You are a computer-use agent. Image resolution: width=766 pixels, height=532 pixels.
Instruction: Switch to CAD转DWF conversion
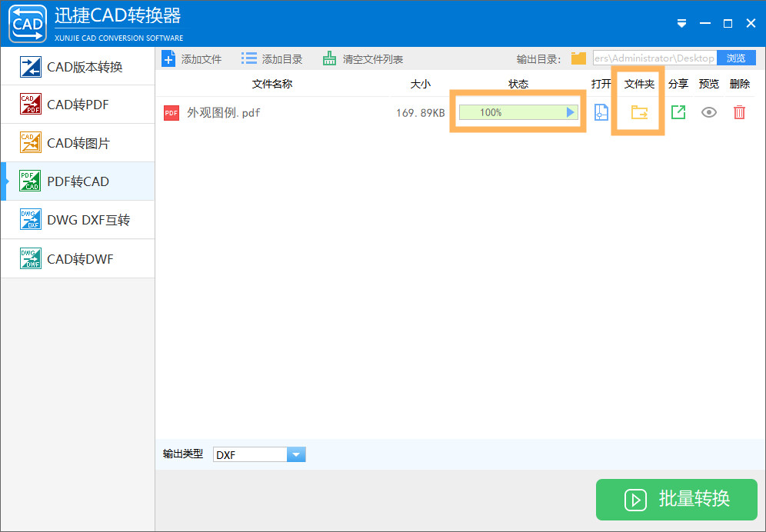tap(78, 259)
